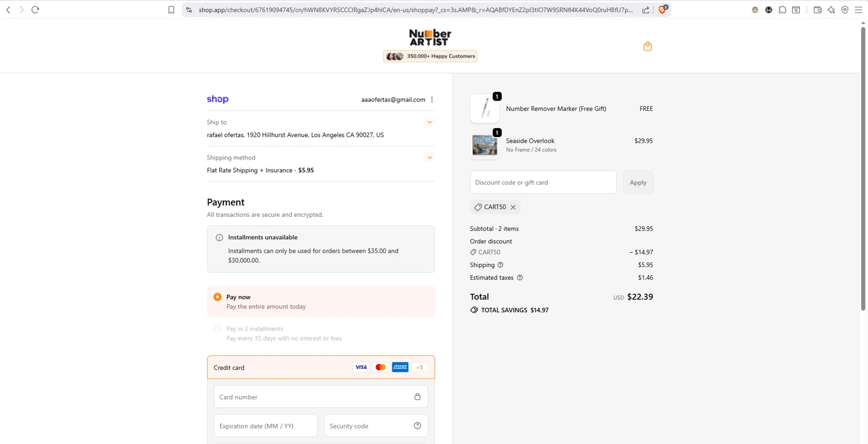Click the total amount '$22.39'
This screenshot has width=868, height=444.
(x=640, y=297)
